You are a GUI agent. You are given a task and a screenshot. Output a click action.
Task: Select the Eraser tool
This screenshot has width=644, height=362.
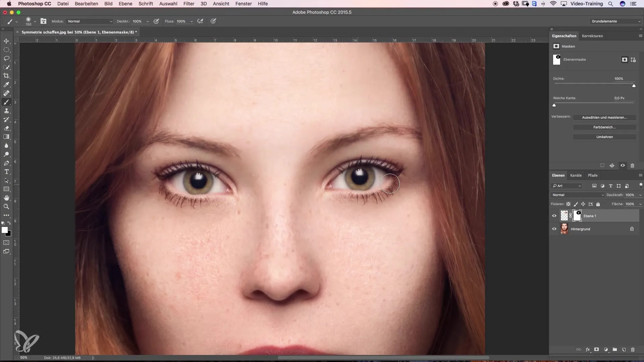6,128
